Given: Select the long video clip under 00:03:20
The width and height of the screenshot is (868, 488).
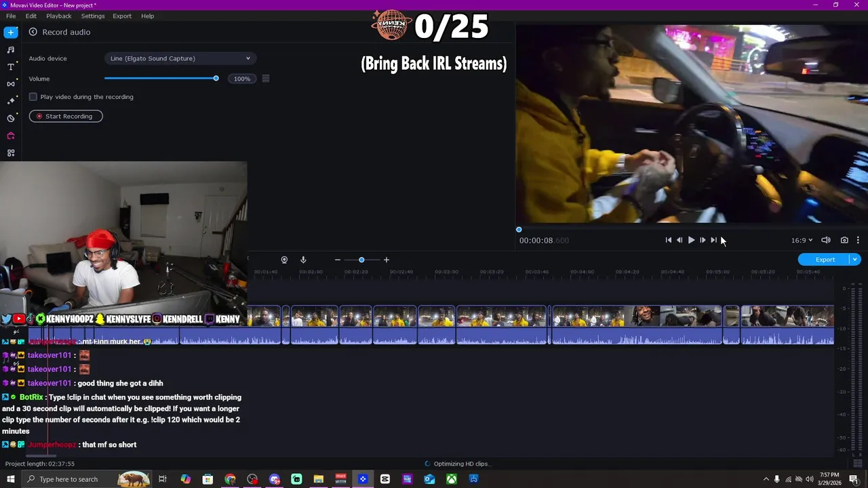Looking at the screenshot, I should [x=502, y=325].
